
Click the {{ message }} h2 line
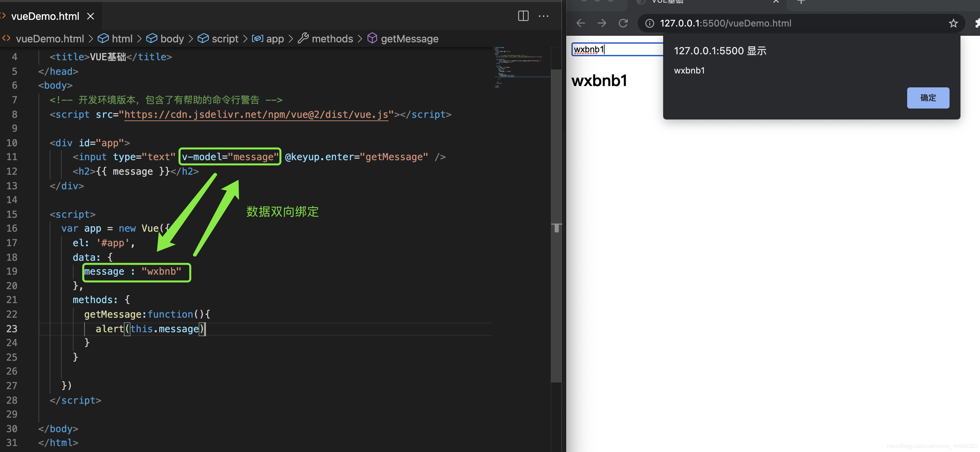[135, 171]
